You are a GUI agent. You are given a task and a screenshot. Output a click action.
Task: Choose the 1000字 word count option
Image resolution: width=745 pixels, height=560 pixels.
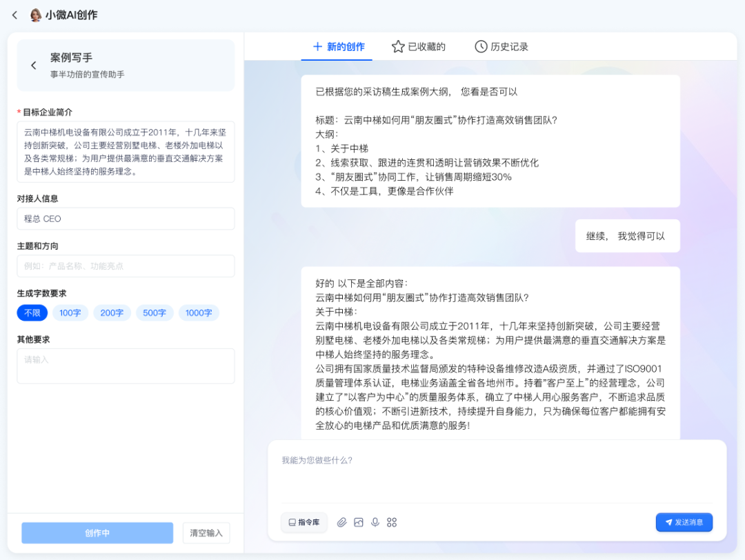(199, 313)
